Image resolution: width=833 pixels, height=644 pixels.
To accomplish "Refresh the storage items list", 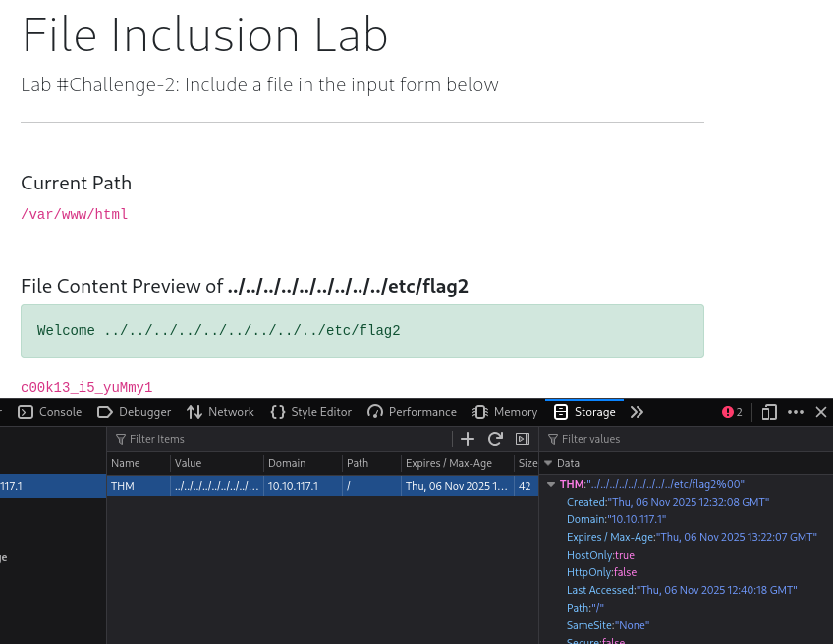I will (495, 439).
